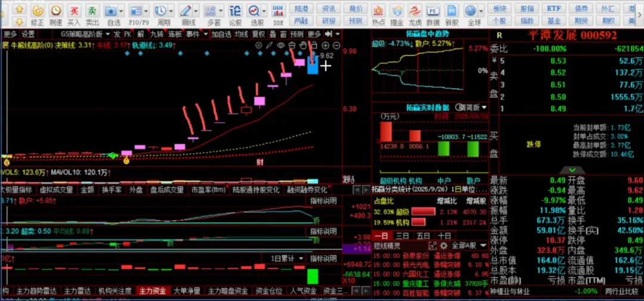Viewport: 644px width, 301px height.
Task: Click the 卖出 sell icon
Action: tap(92, 10)
